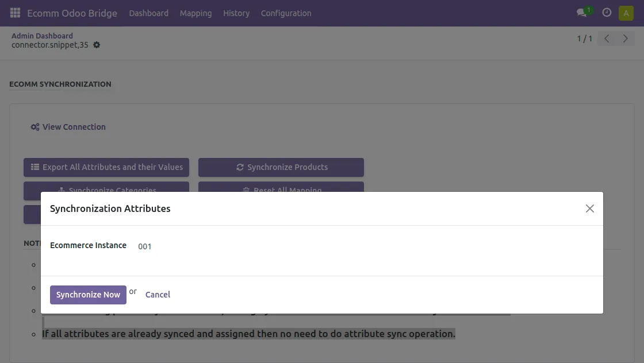Click the list icon on Export All Attributes
Image resolution: width=644 pixels, height=363 pixels.
35,167
